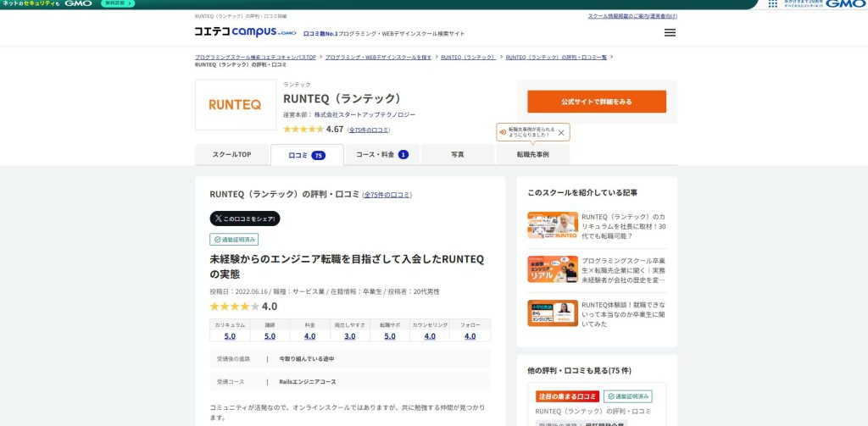Screen dimensions: 868x426
Task: Open article thumbnail about カリキュラムを社長に取材
Action: [553, 225]
